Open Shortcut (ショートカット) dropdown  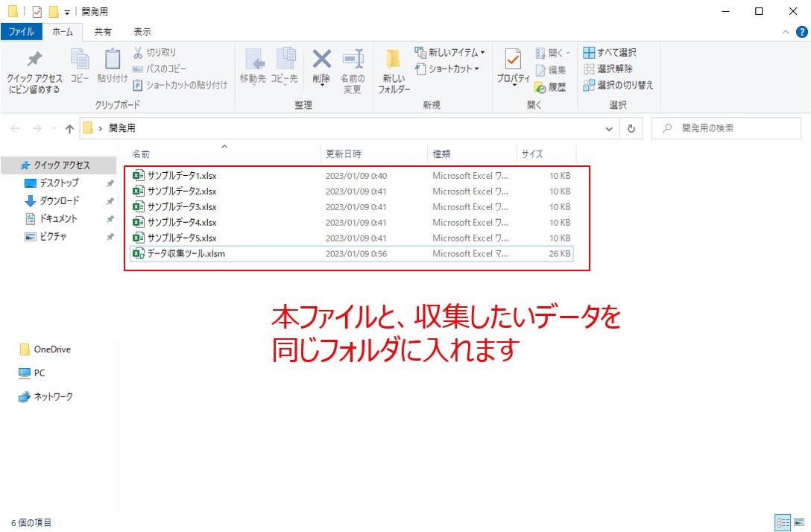(447, 69)
